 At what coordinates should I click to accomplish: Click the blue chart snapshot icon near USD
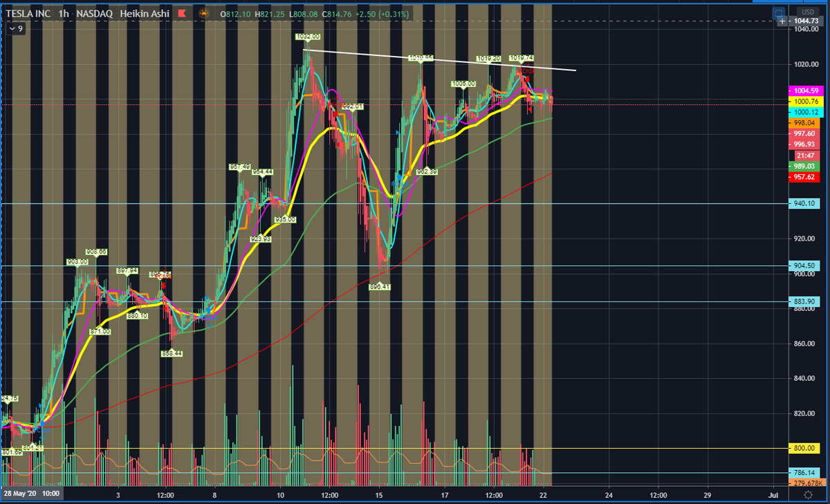[x=780, y=12]
